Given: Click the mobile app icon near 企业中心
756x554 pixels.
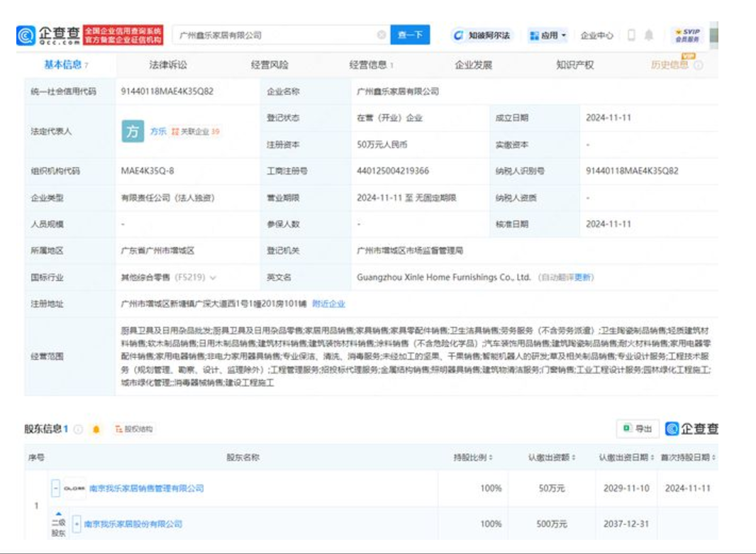Looking at the screenshot, I should tap(633, 34).
